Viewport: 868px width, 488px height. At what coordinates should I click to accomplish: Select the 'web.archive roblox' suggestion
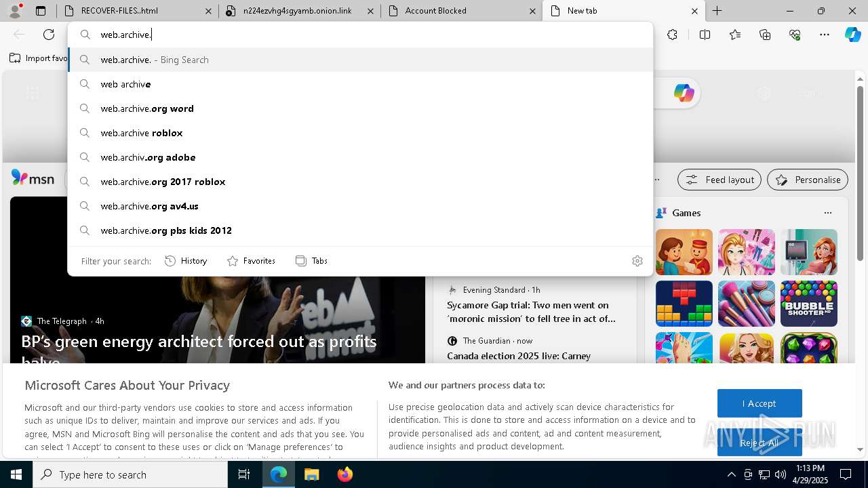pos(361,133)
